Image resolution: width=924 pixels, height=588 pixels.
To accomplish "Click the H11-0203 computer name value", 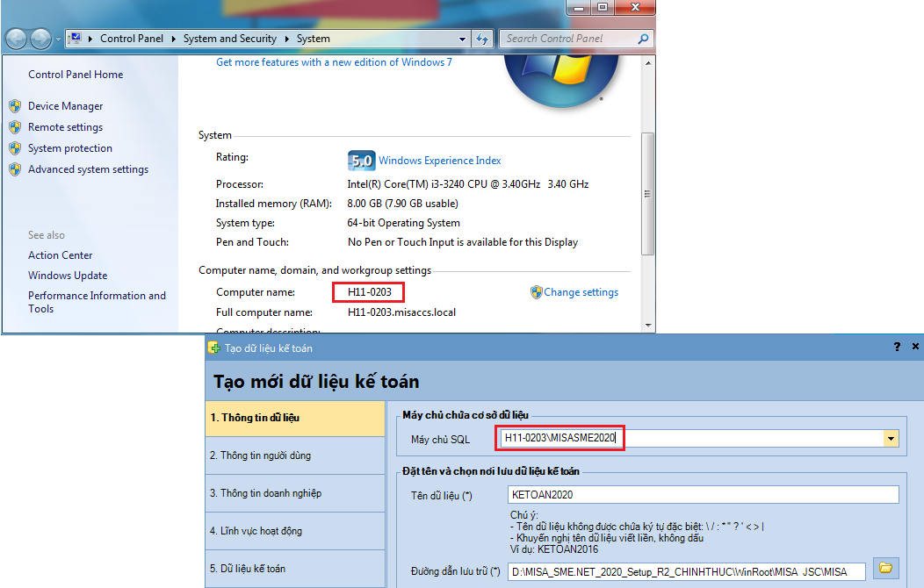I will click(x=370, y=292).
